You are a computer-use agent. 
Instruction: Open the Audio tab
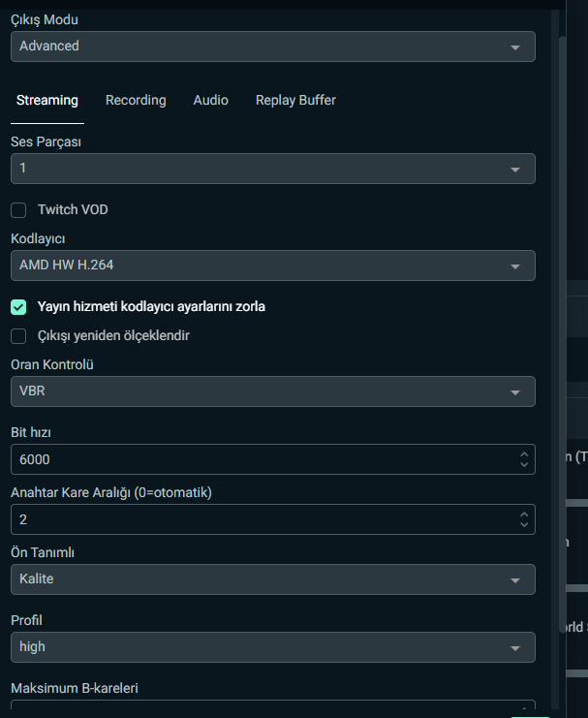[210, 101]
